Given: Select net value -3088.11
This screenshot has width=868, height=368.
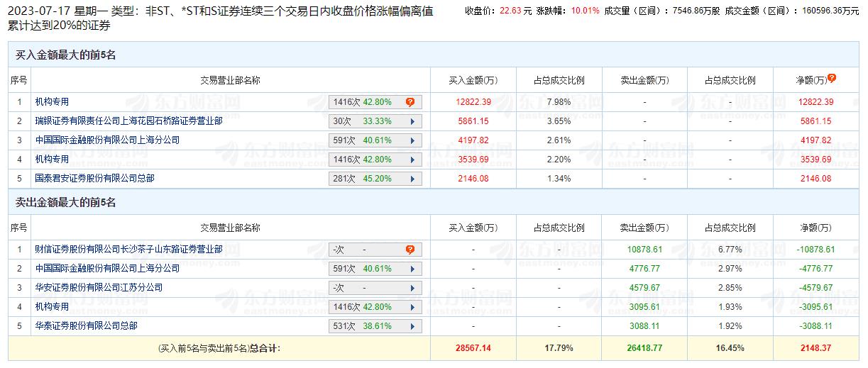Looking at the screenshot, I should [815, 326].
